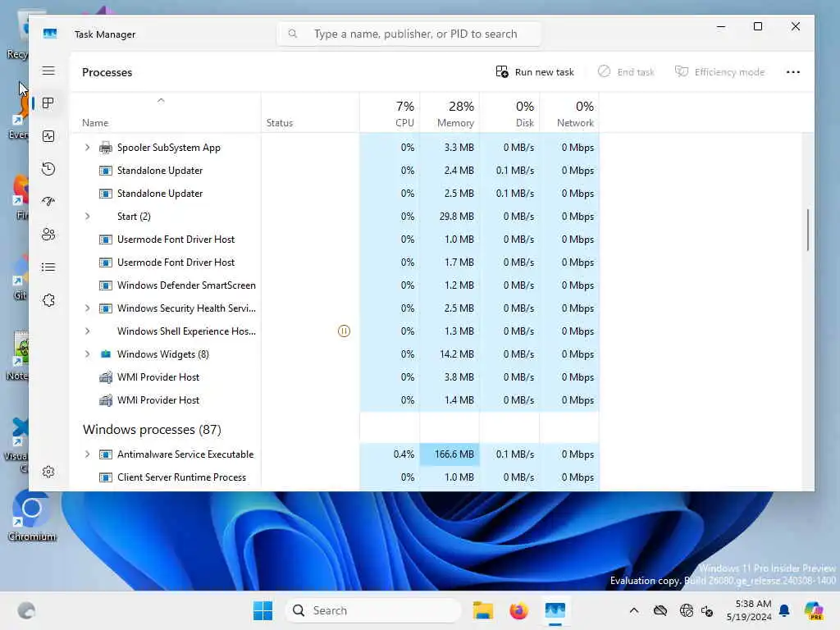Expand the Windows Widgets (8) group
Image resolution: width=840 pixels, height=630 pixels.
click(87, 354)
